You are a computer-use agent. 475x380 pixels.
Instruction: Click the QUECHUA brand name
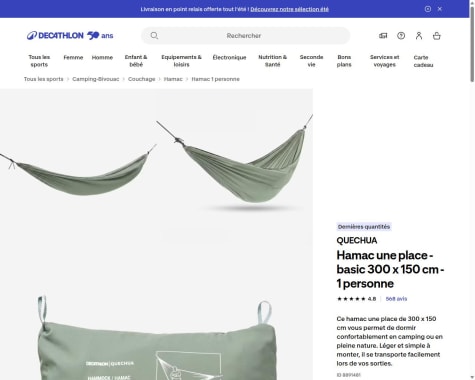pos(357,240)
